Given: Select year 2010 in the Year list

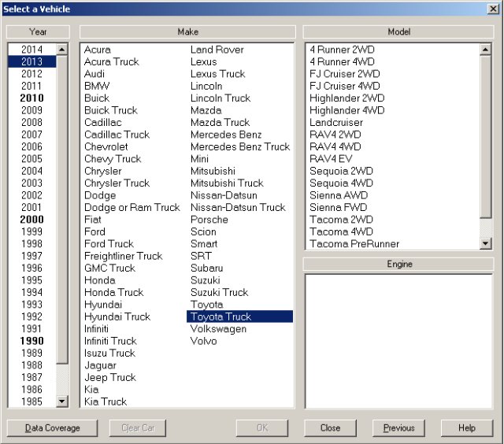Looking at the screenshot, I should click(x=31, y=98).
